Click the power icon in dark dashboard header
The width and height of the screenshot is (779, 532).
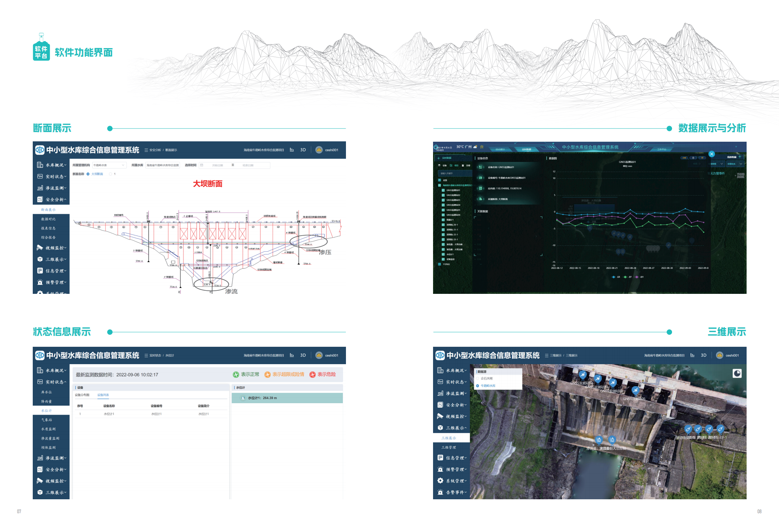pos(435,147)
